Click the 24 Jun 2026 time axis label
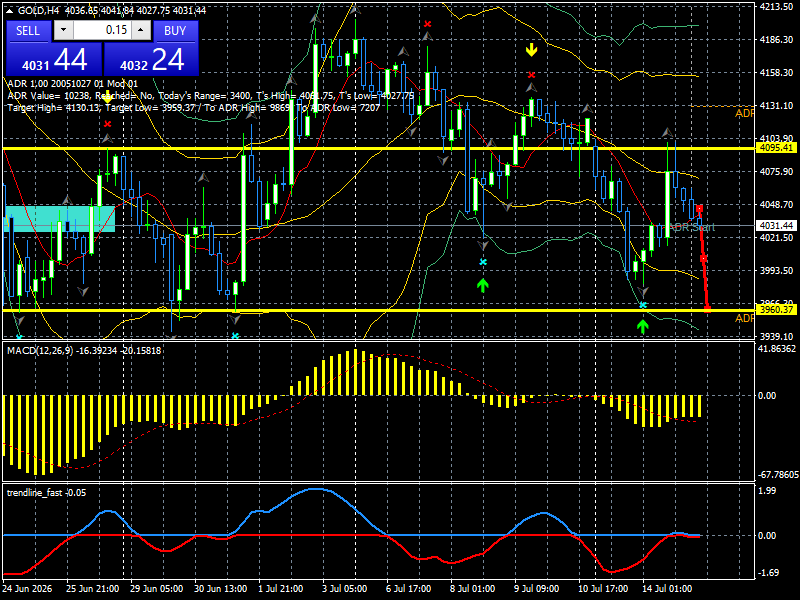Screen dimensions: 800x600 (x=27, y=589)
